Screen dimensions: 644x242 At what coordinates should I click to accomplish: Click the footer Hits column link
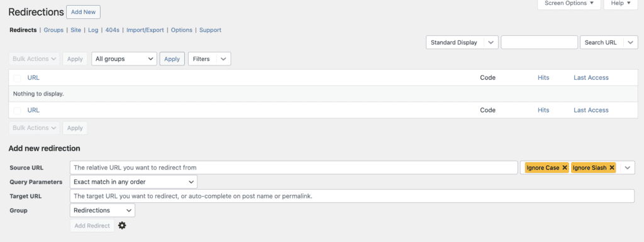pyautogui.click(x=543, y=110)
